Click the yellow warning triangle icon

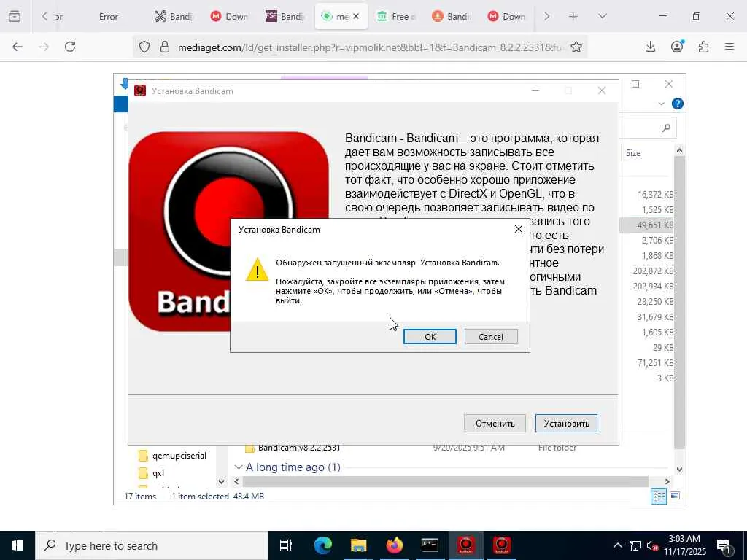(258, 270)
